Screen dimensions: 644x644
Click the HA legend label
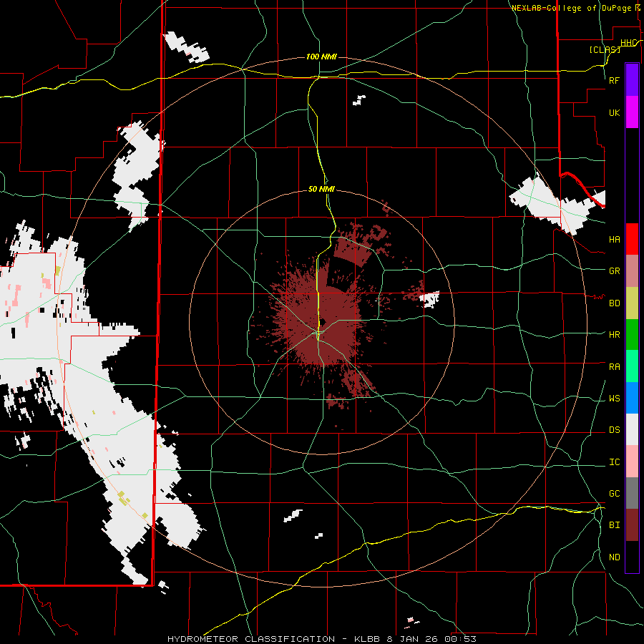615,239
